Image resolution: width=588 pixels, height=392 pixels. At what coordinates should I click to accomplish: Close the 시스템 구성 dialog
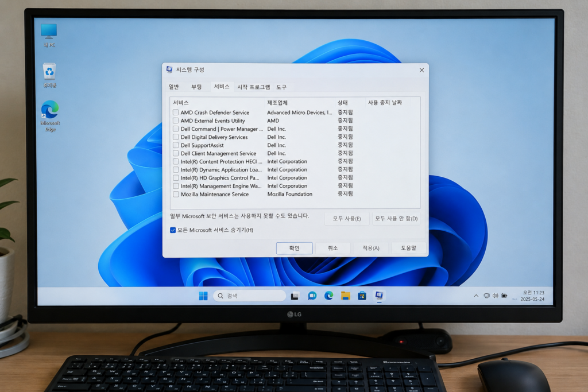coord(421,70)
